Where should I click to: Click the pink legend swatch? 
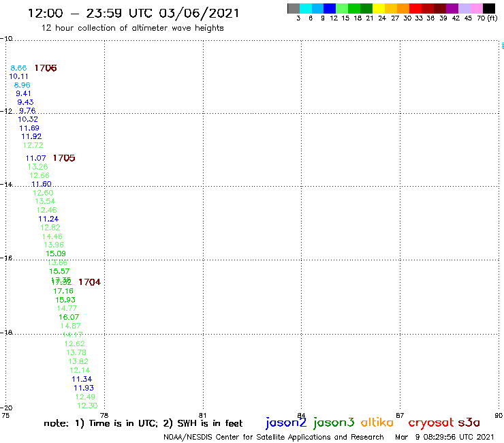click(476, 8)
